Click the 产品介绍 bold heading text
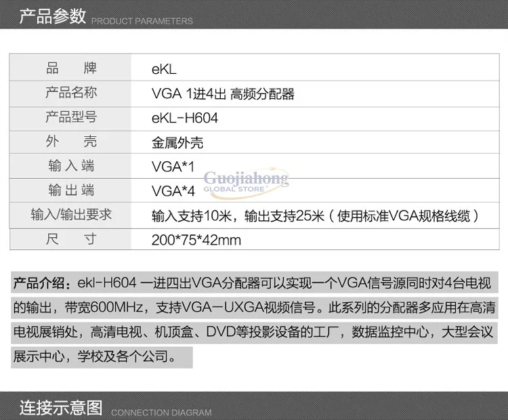This screenshot has width=508, height=420. [x=39, y=282]
